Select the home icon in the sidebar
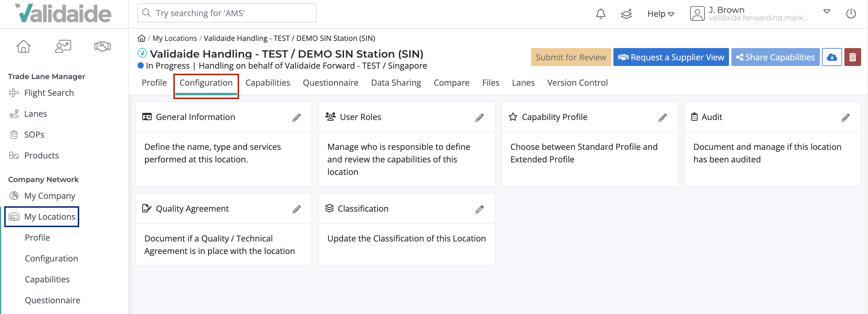Screen dimensions: 868x314 coord(23,47)
